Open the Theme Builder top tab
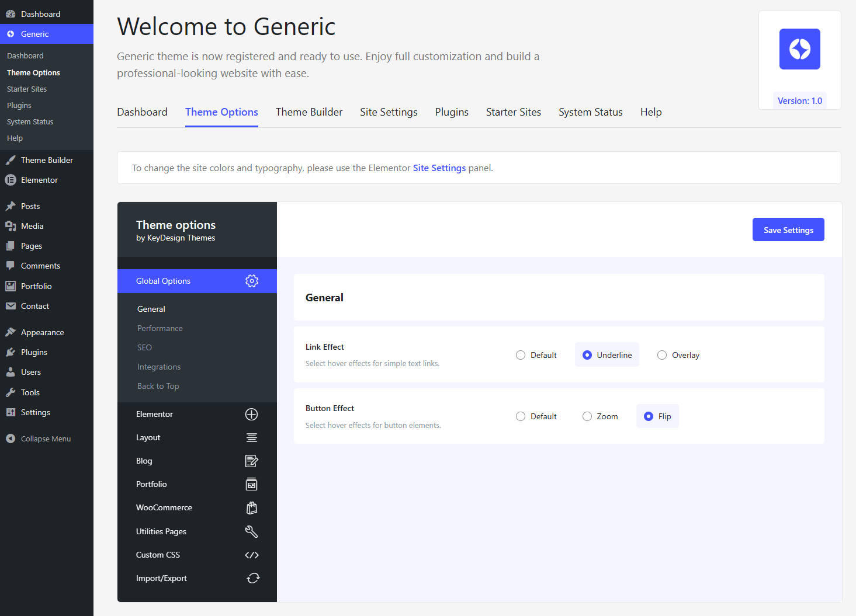This screenshot has height=616, width=856. click(309, 112)
